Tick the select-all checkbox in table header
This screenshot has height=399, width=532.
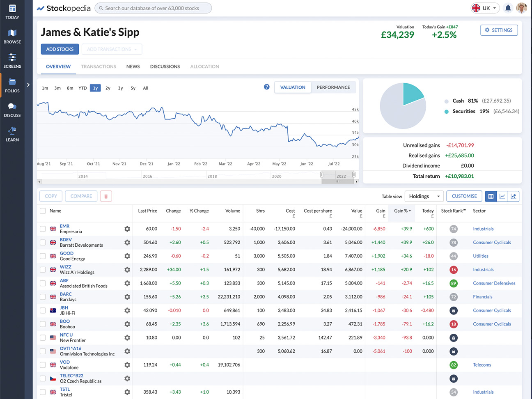[x=43, y=211]
